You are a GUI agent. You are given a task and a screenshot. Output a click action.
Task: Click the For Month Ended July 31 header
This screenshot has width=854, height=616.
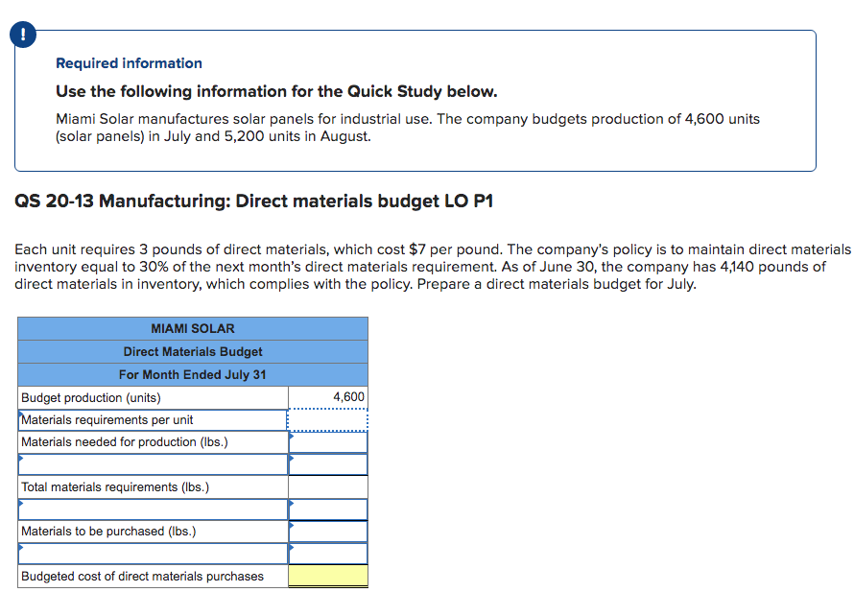pyautogui.click(x=193, y=374)
